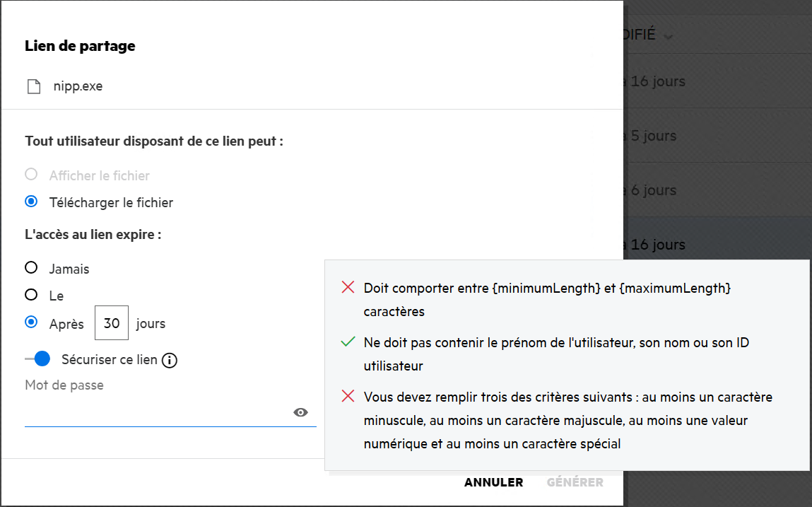Click the file icon beside nipp.exe
This screenshot has height=507, width=812.
[x=34, y=87]
